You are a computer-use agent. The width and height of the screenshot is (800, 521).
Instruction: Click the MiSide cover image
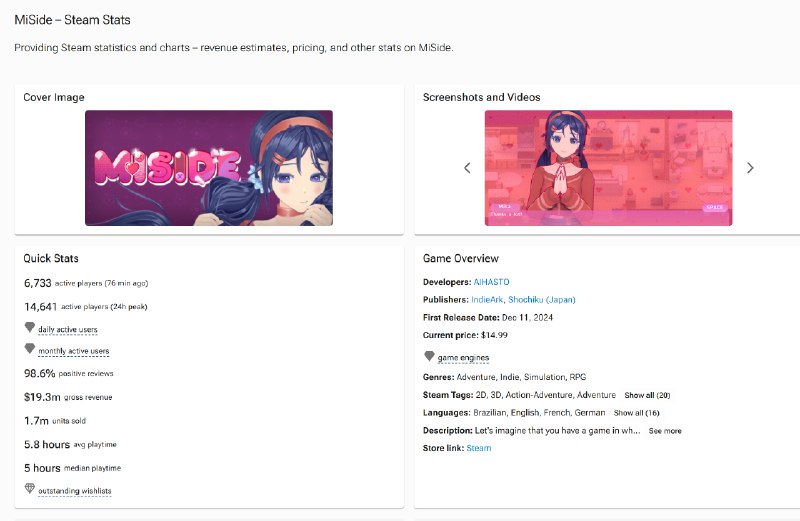click(209, 168)
